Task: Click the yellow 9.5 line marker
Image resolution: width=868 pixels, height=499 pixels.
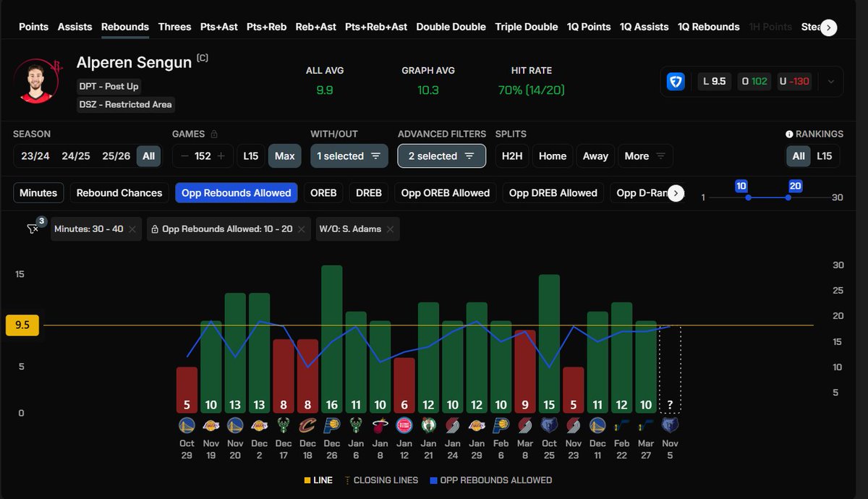Action: [x=22, y=325]
